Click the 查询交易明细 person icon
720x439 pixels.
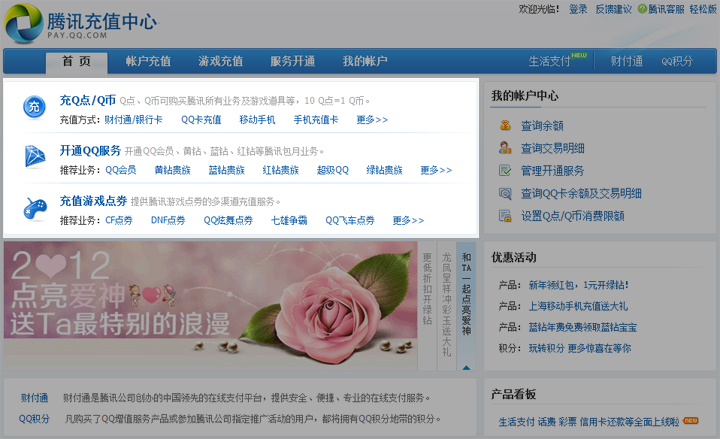coord(505,148)
